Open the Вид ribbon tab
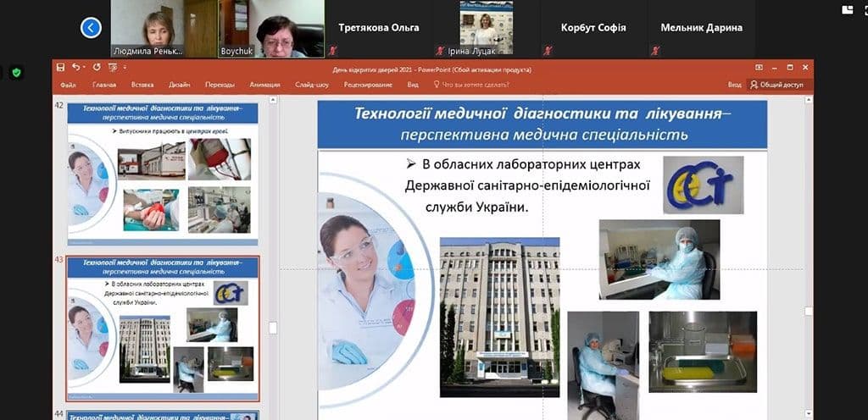Image resolution: width=868 pixels, height=420 pixels. (x=413, y=86)
